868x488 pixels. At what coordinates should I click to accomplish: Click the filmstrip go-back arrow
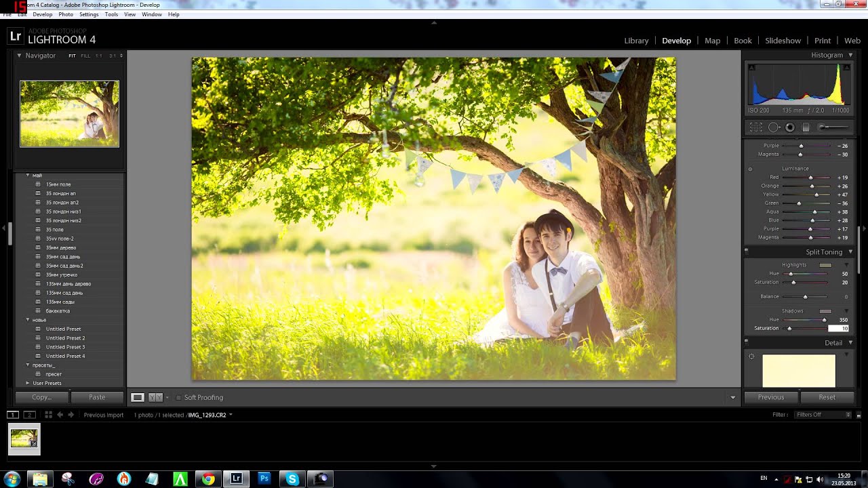[x=60, y=415]
